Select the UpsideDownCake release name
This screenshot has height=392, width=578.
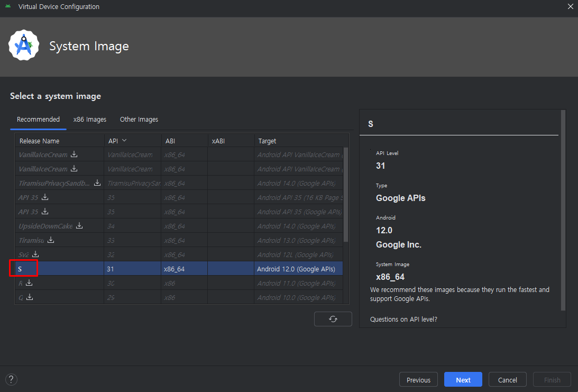[45, 226]
